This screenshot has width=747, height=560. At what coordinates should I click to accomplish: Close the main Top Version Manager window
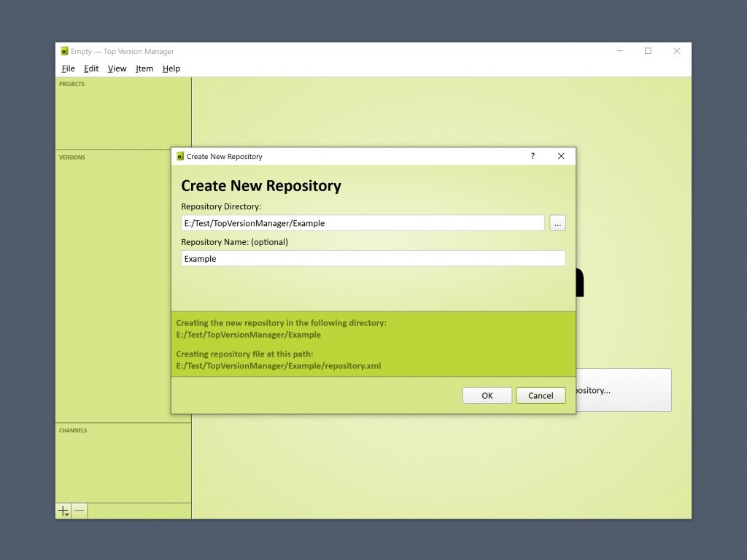point(676,51)
